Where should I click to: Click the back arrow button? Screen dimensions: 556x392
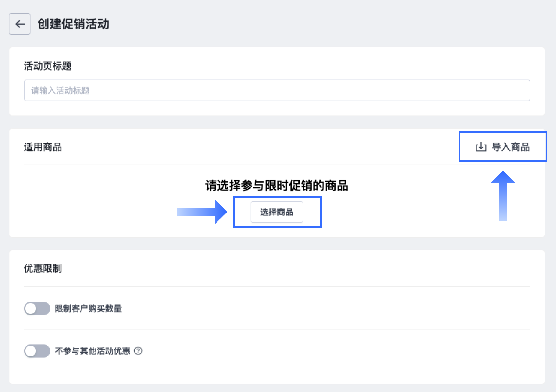20,24
